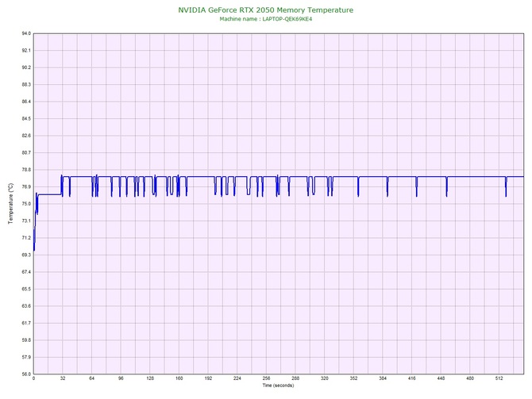Click the 448 x-axis time label
The height and width of the screenshot is (399, 532).
click(441, 378)
